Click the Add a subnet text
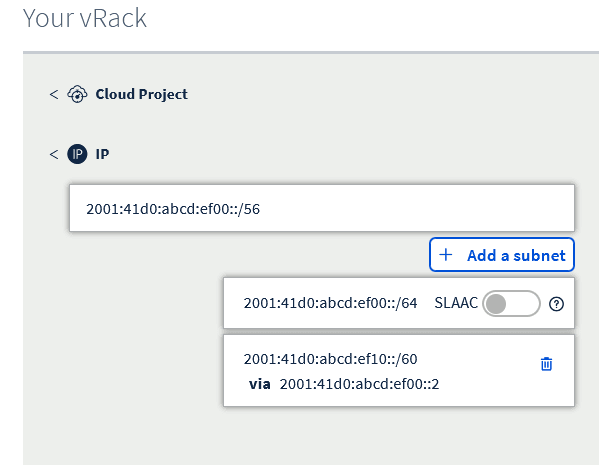The width and height of the screenshot is (599, 476). pyautogui.click(x=516, y=256)
